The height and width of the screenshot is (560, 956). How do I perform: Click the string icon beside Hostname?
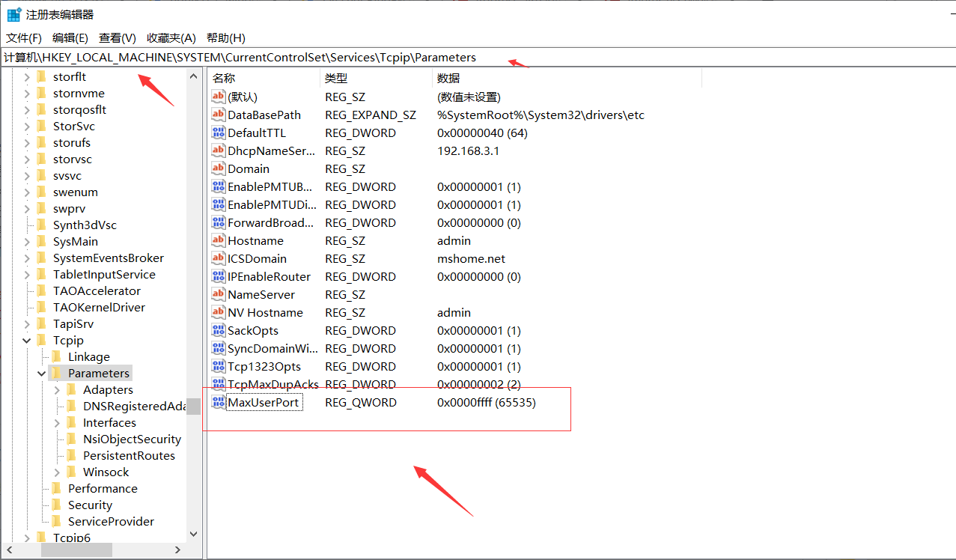218,240
